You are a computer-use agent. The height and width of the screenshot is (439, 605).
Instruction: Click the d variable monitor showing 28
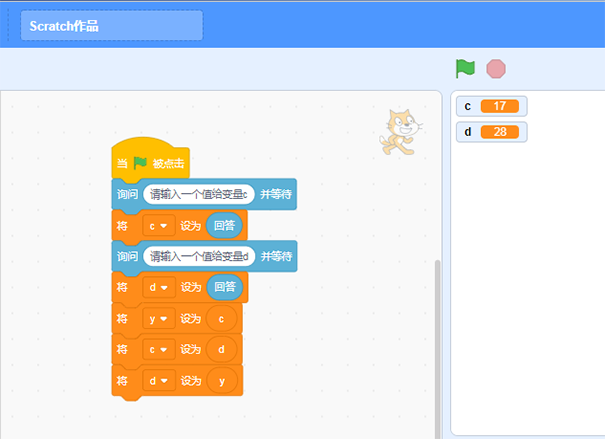click(x=490, y=132)
